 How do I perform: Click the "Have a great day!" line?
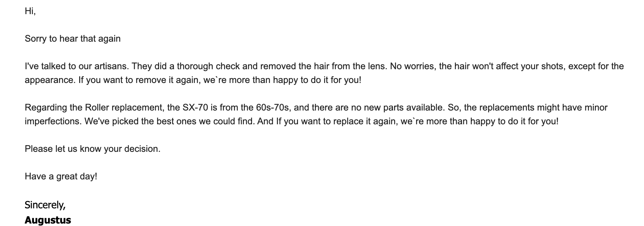[61, 177]
